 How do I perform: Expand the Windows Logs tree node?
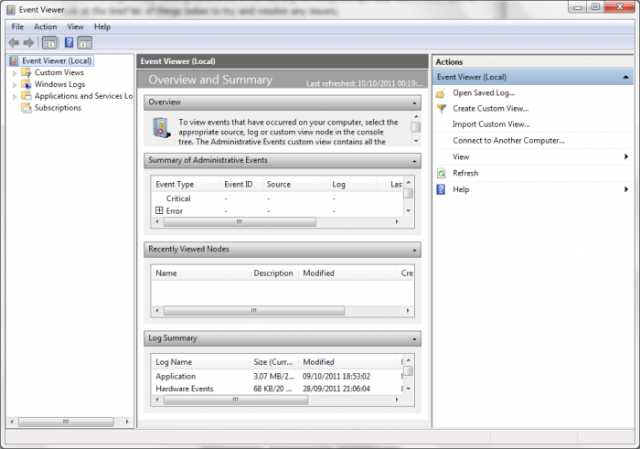coord(15,85)
